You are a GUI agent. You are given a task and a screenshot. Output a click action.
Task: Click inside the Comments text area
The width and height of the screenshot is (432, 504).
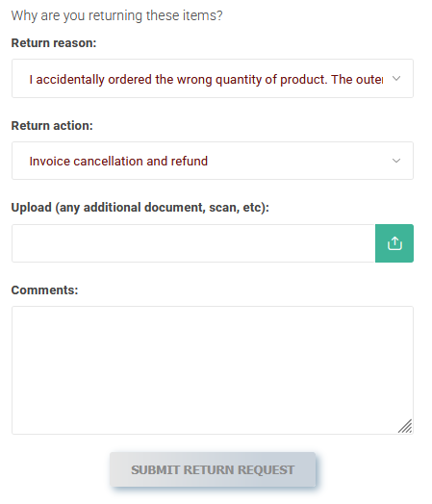pyautogui.click(x=213, y=370)
